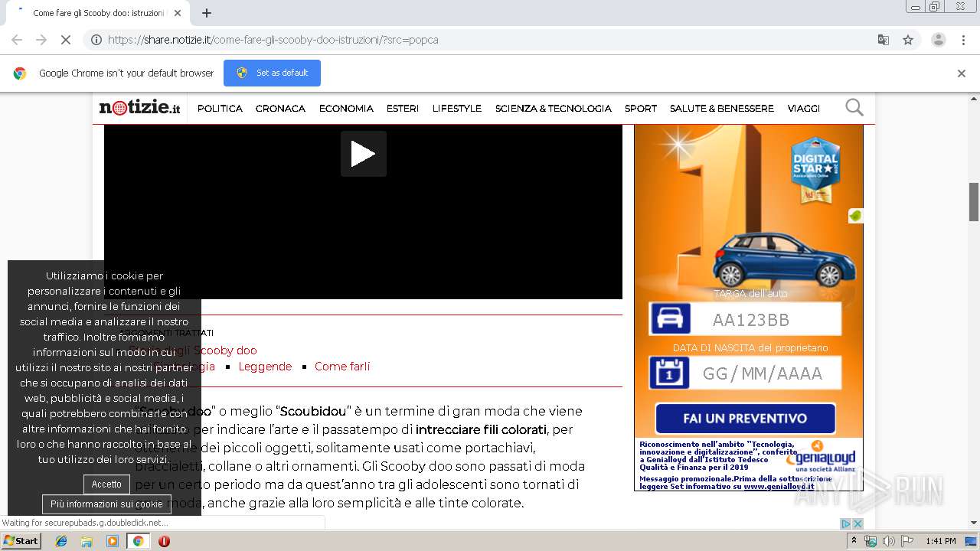Open the CRONACA section
The image size is (980, 551).
click(280, 109)
